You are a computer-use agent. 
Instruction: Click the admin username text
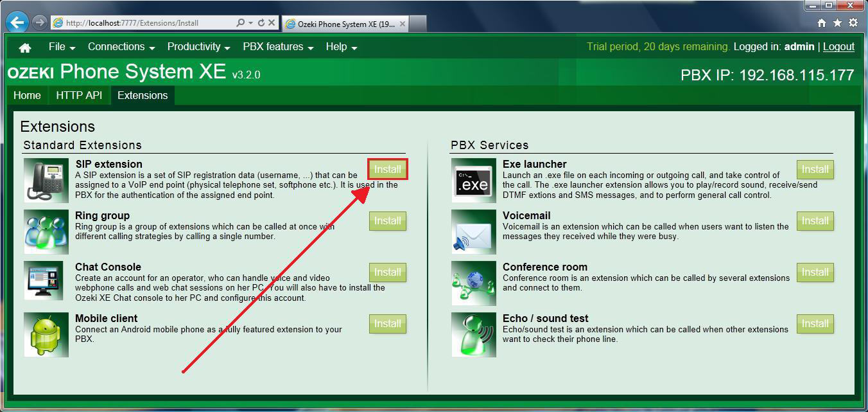tap(799, 47)
